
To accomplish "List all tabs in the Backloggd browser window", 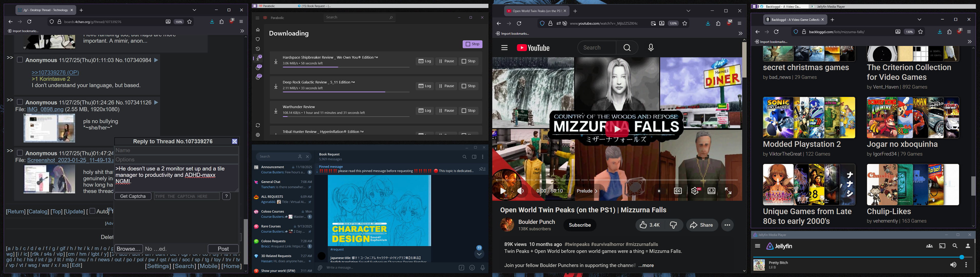I will pyautogui.click(x=919, y=20).
